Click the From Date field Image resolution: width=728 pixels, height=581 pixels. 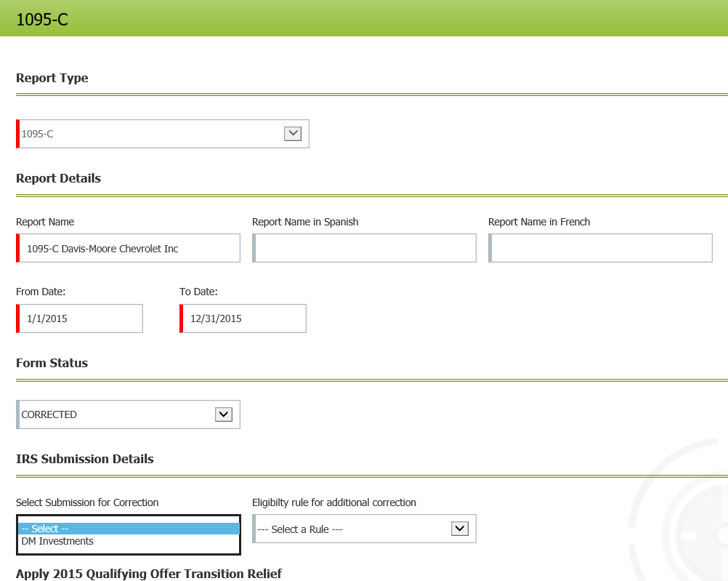coord(81,318)
